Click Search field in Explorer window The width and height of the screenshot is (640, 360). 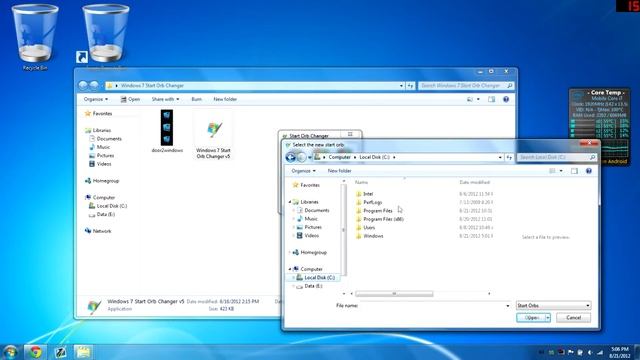pos(466,86)
